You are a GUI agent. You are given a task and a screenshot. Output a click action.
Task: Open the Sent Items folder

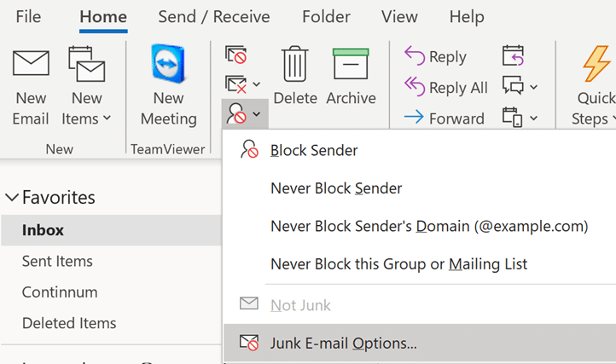(x=57, y=262)
